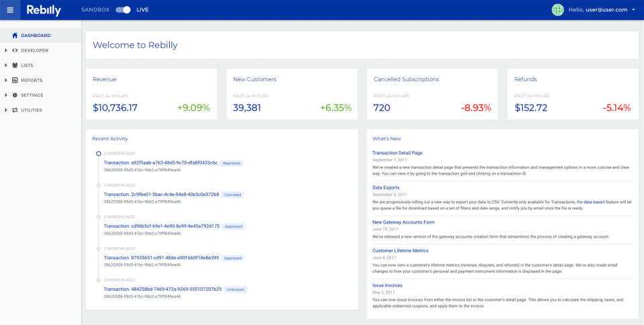
Task: Click the Unknown status badge
Action: [x=235, y=289]
